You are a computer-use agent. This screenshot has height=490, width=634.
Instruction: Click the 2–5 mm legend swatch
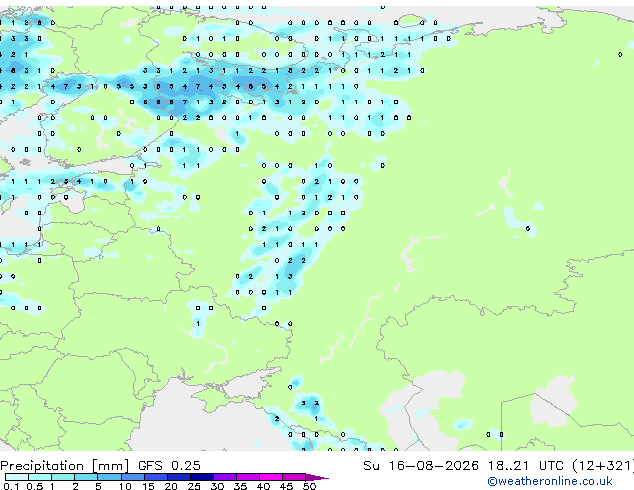86,477
